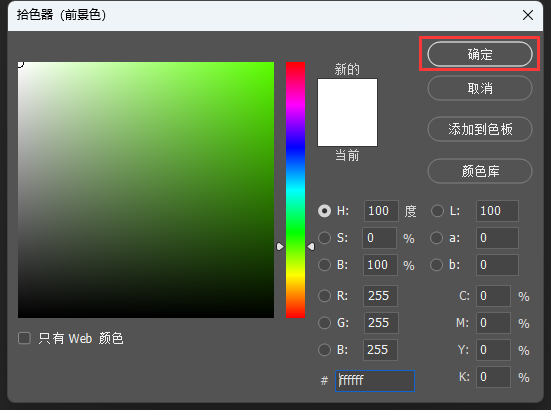The height and width of the screenshot is (410, 551).
Task: Click the 拾色器 (前景色) dialog title
Action: (61, 15)
